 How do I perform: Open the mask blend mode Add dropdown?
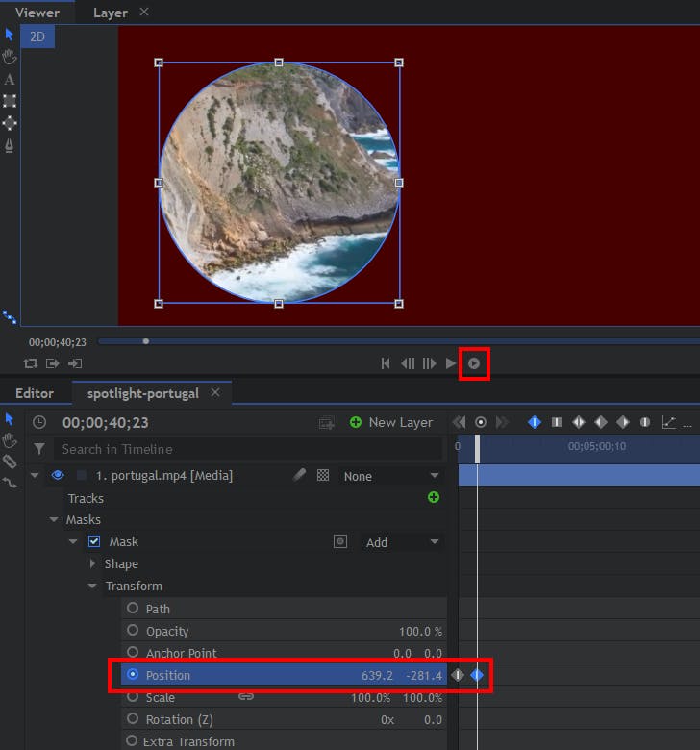point(401,542)
